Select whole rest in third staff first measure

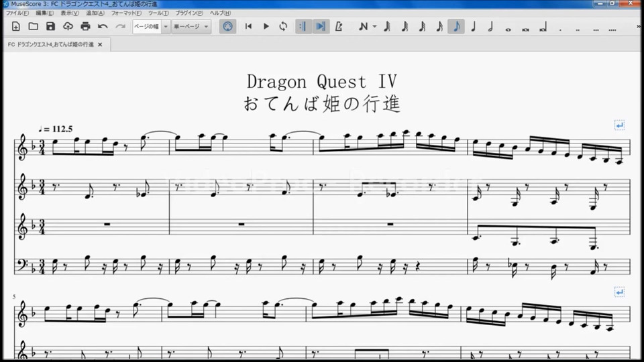tap(107, 224)
